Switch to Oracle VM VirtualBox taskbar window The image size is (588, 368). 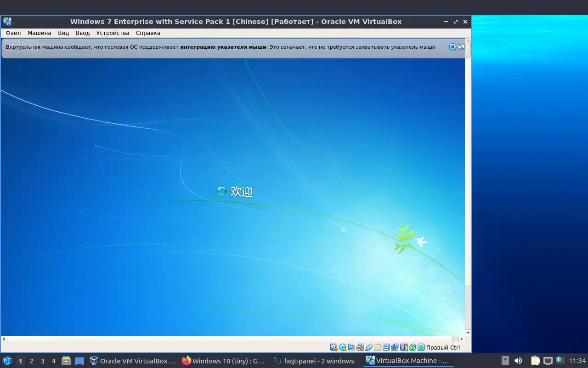pyautogui.click(x=133, y=361)
